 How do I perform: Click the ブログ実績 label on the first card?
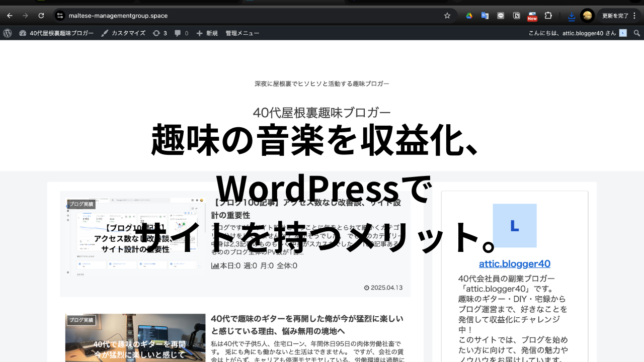click(81, 204)
